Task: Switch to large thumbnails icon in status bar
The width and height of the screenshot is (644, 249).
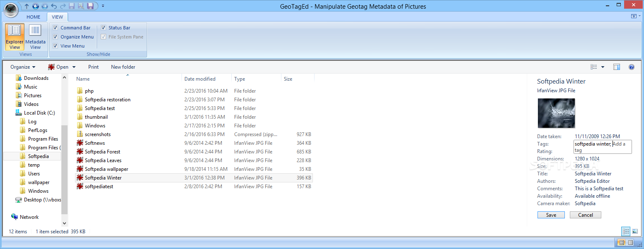Action: tap(634, 232)
